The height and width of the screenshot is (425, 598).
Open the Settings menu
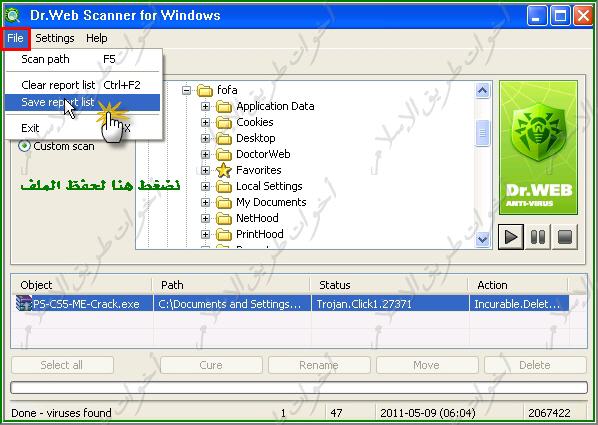click(x=55, y=38)
